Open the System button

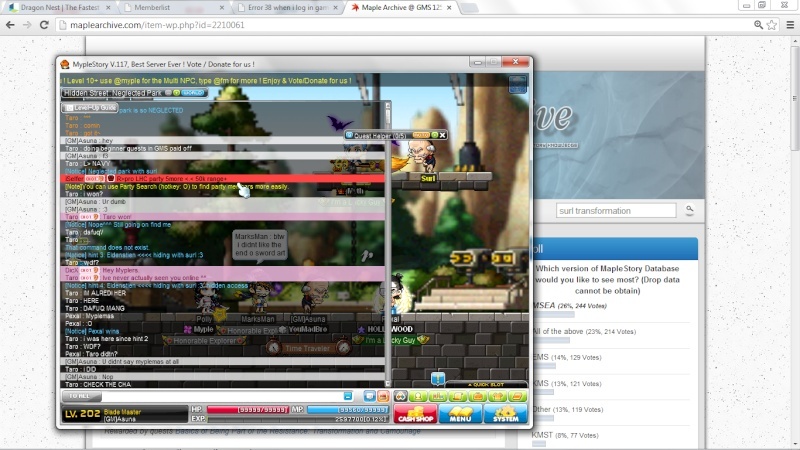coord(505,414)
